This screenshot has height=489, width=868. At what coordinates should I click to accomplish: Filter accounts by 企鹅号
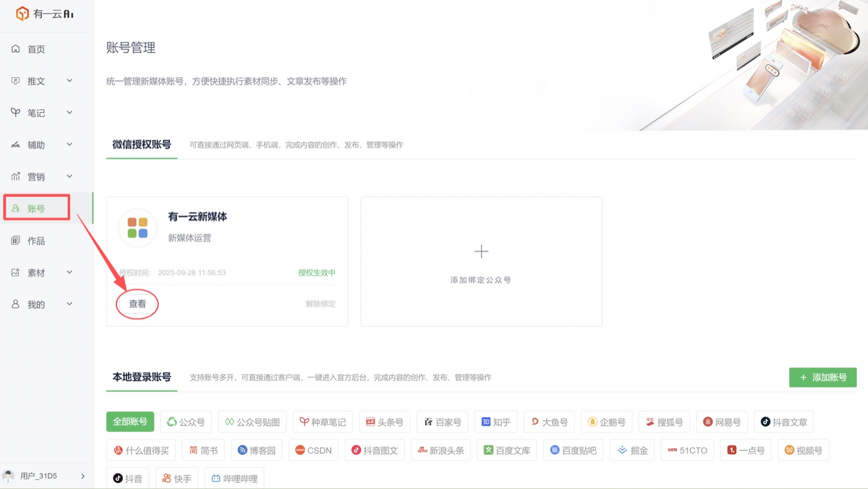607,422
